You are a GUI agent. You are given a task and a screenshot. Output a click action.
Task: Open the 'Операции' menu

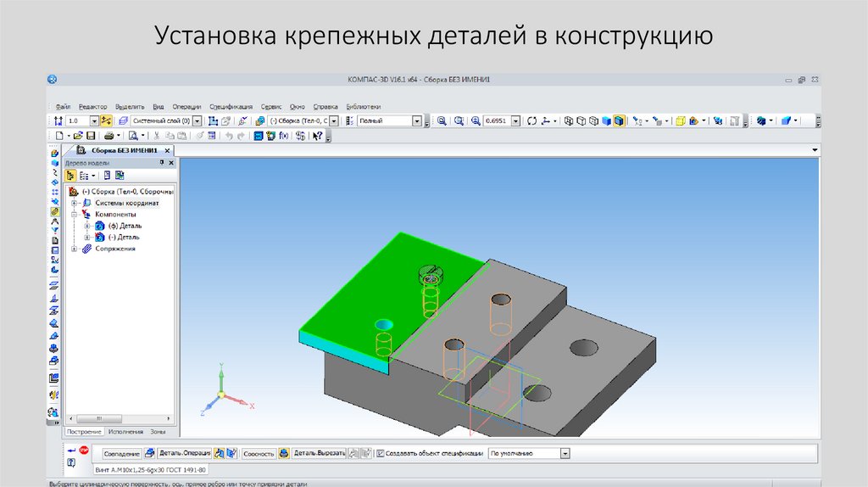click(x=186, y=107)
